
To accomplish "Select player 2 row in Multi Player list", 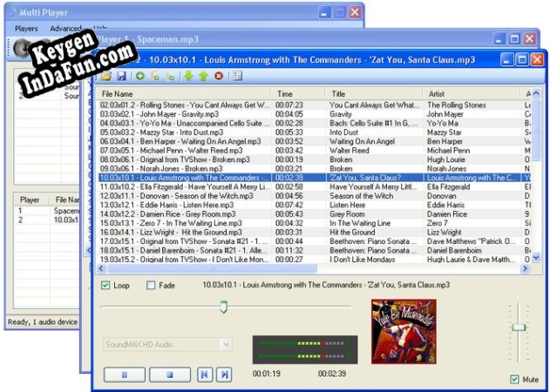I will [47, 220].
